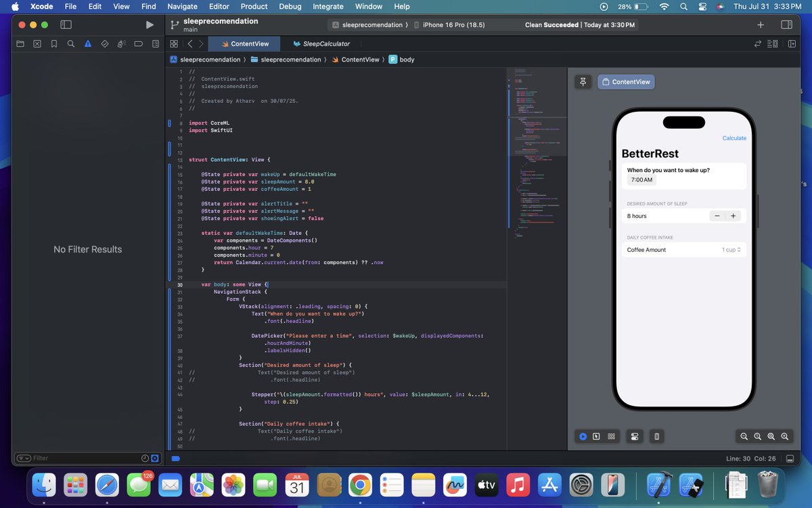The width and height of the screenshot is (812, 508).
Task: Open the adjust editor options menu
Action: [x=773, y=43]
